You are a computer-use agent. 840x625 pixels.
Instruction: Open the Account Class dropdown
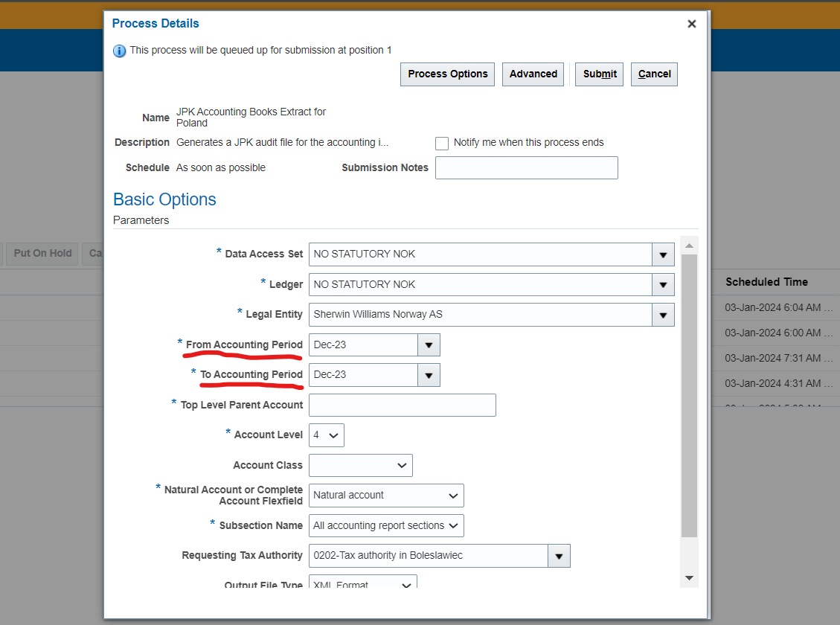click(x=403, y=465)
